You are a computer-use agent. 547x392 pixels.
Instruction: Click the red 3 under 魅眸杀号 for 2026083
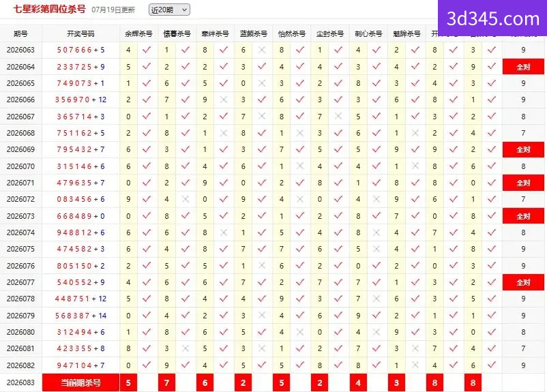pyautogui.click(x=396, y=382)
